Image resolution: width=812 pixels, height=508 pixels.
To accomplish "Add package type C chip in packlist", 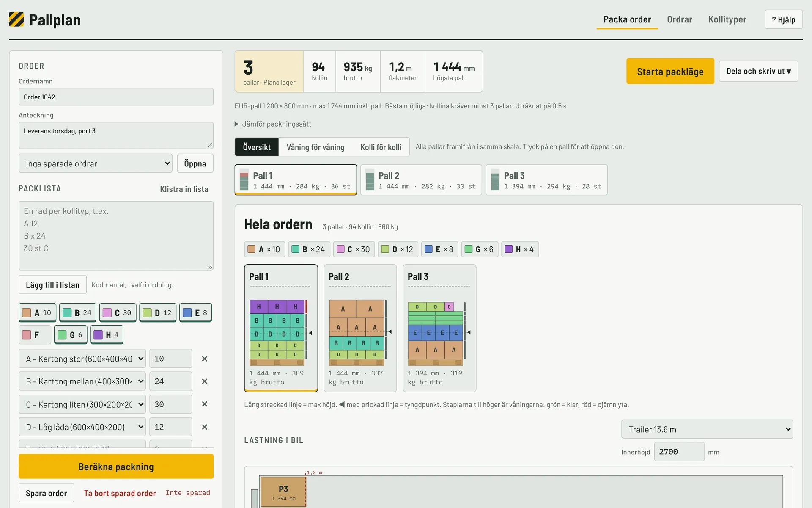I will click(x=118, y=313).
